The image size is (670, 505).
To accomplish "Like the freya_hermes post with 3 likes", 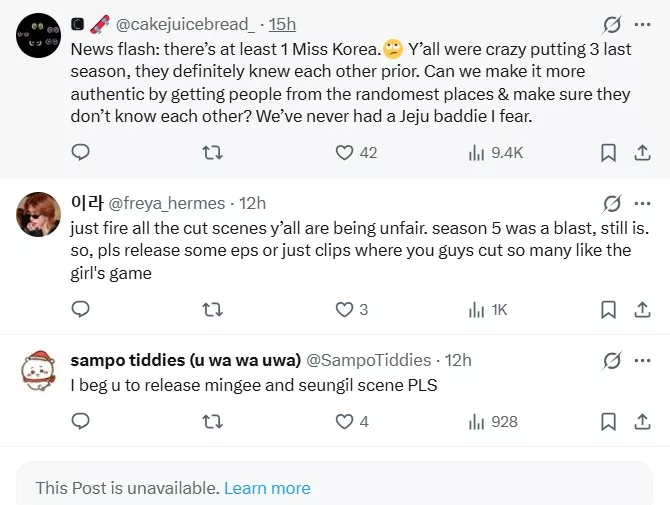I will click(345, 309).
